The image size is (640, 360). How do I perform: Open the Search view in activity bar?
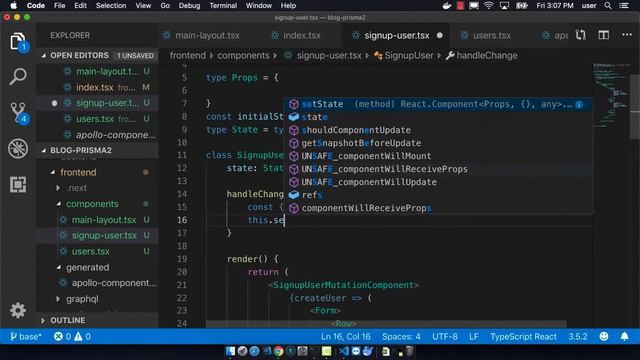[x=18, y=76]
